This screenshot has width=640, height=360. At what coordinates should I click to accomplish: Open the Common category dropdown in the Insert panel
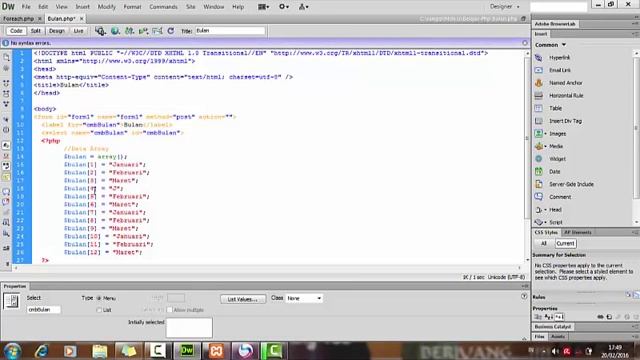coord(551,45)
